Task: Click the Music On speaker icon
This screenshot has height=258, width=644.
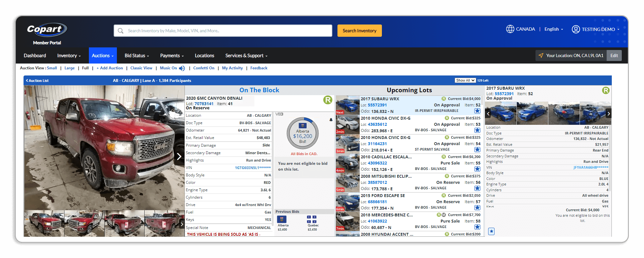Action: pyautogui.click(x=182, y=68)
